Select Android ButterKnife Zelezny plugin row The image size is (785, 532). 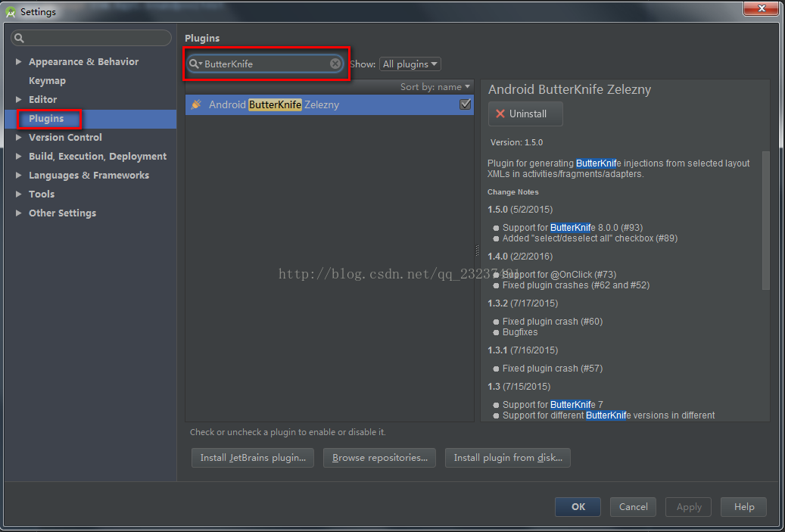coord(329,104)
